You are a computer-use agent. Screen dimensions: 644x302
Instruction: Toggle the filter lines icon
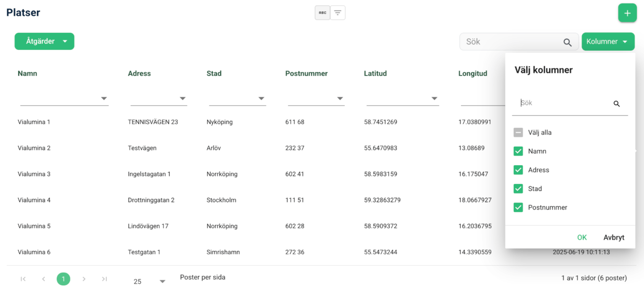point(338,13)
